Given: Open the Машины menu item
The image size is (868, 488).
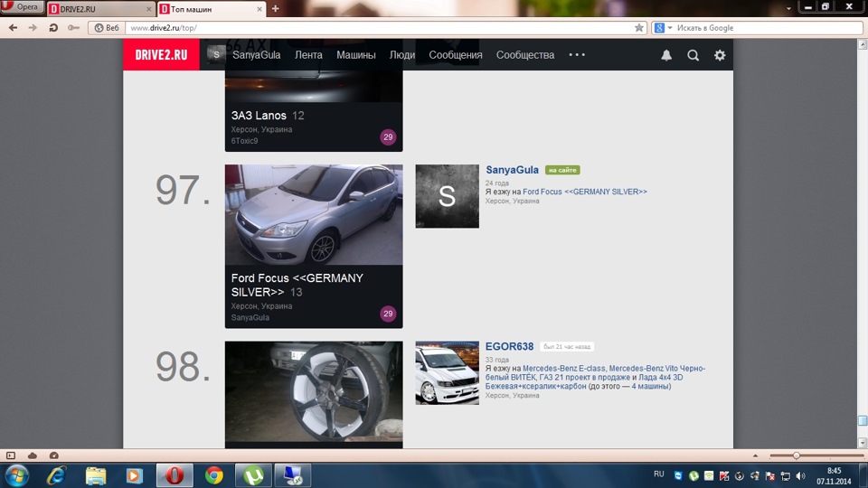Looking at the screenshot, I should 356,55.
